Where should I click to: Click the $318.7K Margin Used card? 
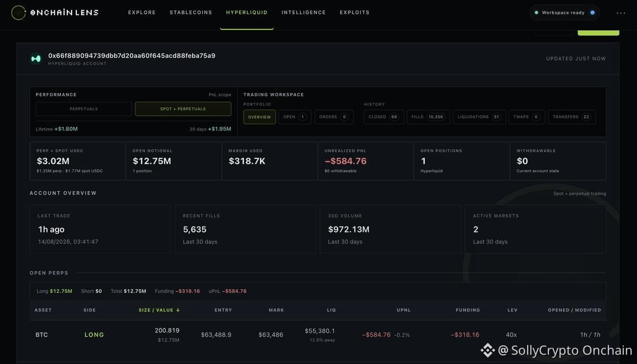(x=270, y=161)
